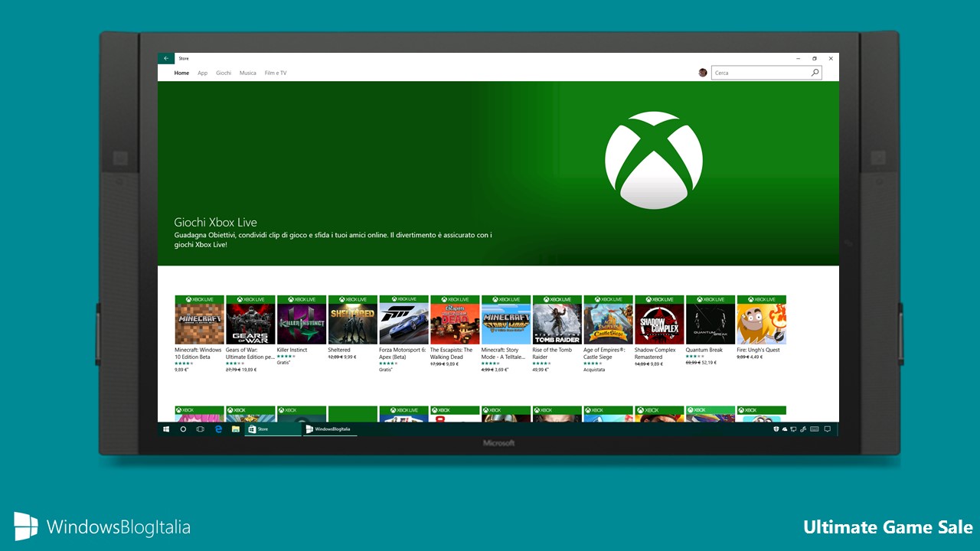Viewport: 980px width, 551px height.
Task: Click the 'Sheltered' title text
Action: pyautogui.click(x=339, y=350)
